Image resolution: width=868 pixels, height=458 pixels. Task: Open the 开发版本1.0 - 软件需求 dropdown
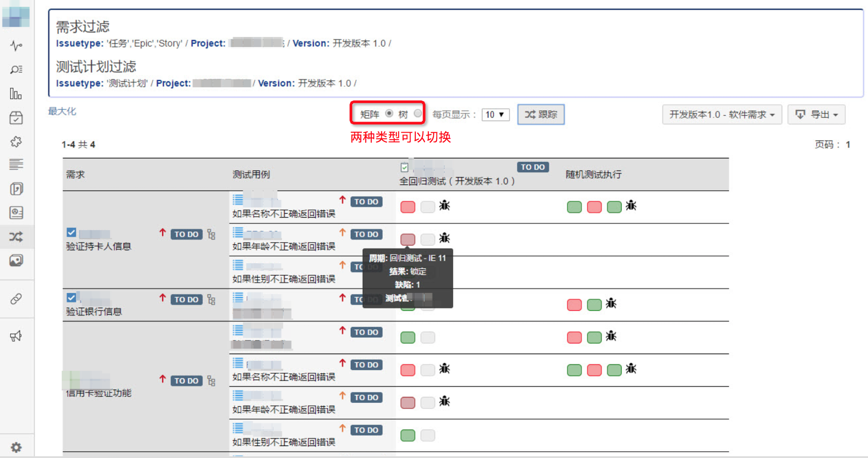tap(722, 114)
